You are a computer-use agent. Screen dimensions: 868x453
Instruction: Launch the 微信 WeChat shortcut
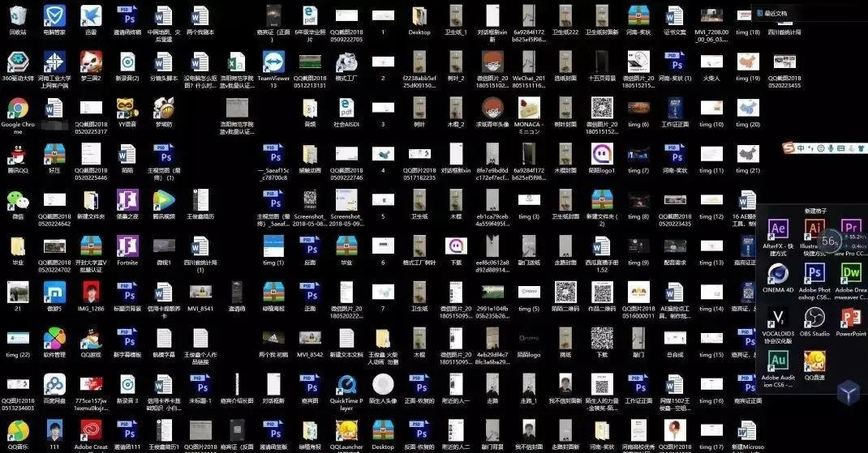pyautogui.click(x=18, y=200)
